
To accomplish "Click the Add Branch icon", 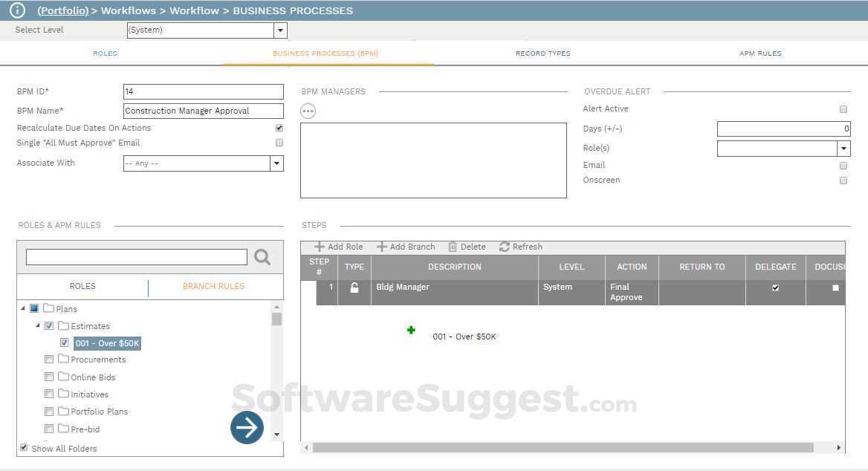I will pyautogui.click(x=381, y=247).
